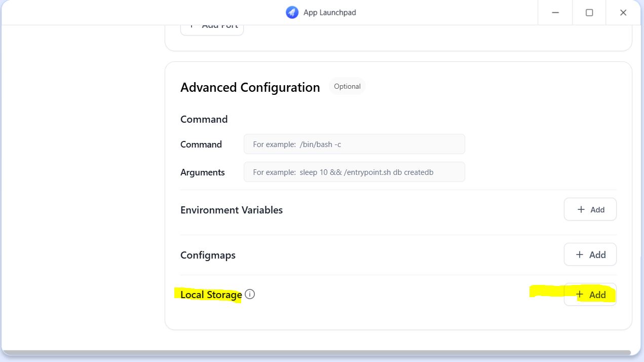644x362 pixels.
Task: Click the App Launchpad title text
Action: 329,13
